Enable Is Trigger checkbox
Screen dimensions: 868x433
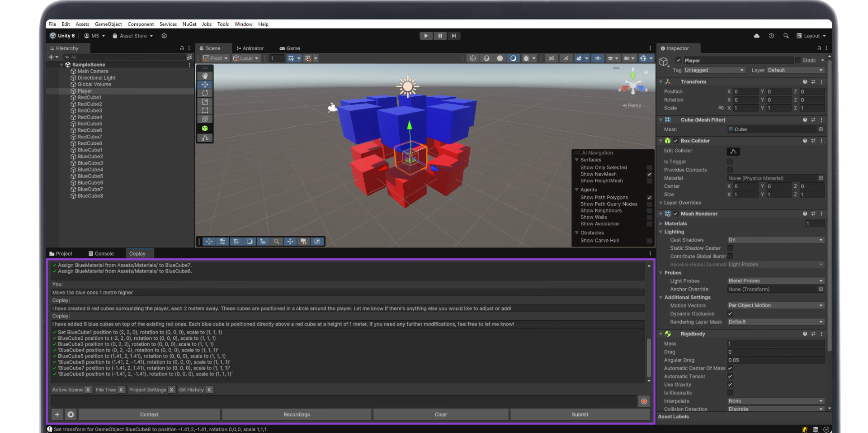click(730, 162)
